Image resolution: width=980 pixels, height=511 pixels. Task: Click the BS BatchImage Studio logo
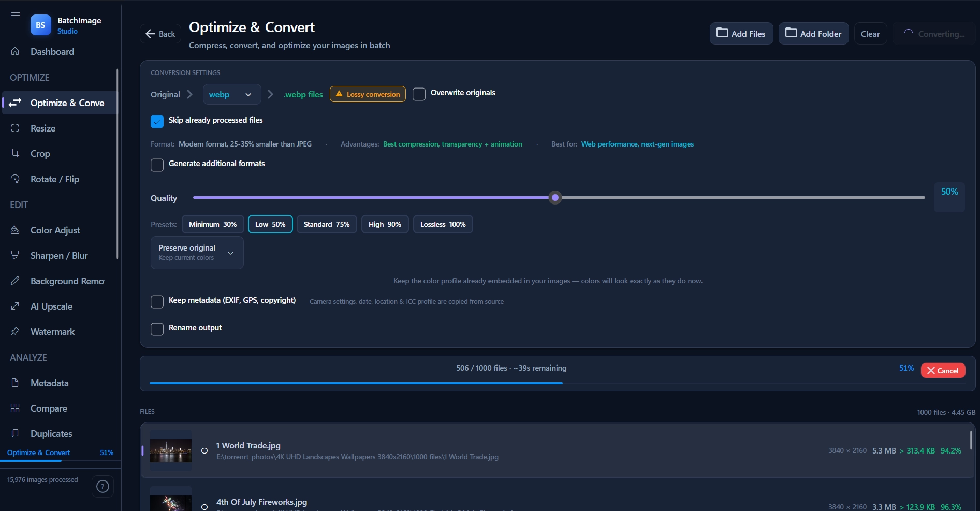click(40, 25)
